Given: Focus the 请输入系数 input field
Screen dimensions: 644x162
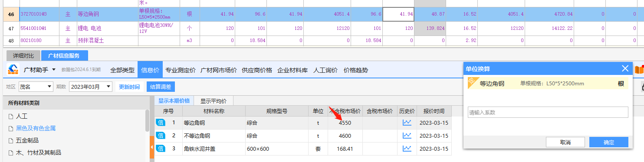Looking at the screenshot, I should pos(548,112).
